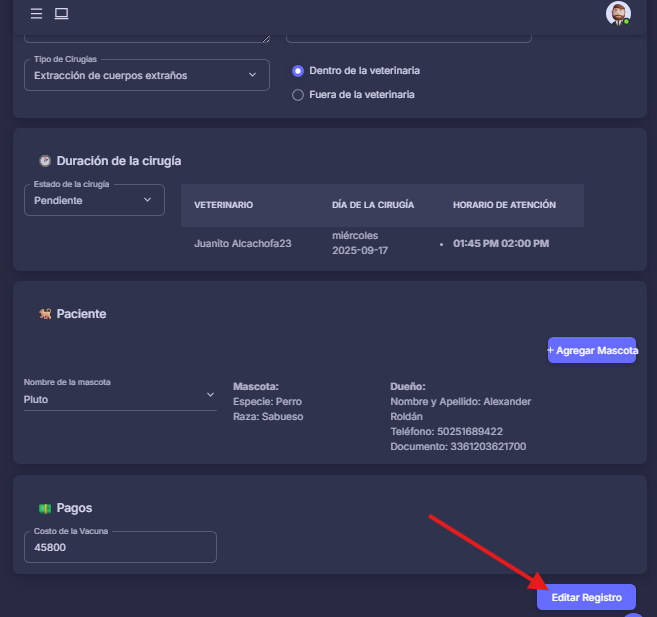Screen dimensions: 657x617
Task: Select the Juanito Alcachofa23 veterinarian cell
Action: (x=242, y=243)
